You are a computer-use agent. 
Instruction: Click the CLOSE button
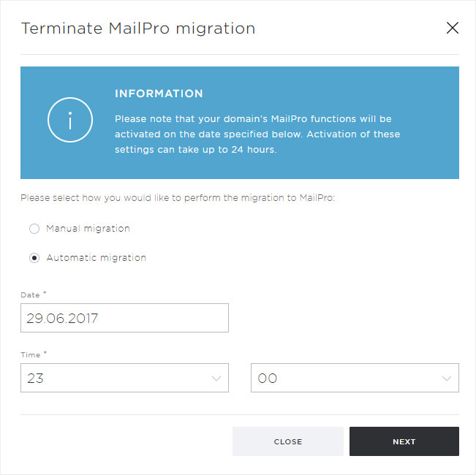288,441
